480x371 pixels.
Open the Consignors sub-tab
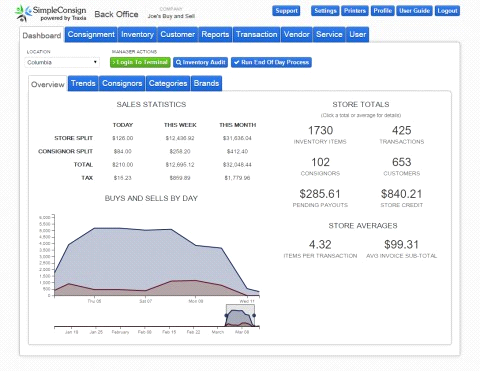(122, 83)
